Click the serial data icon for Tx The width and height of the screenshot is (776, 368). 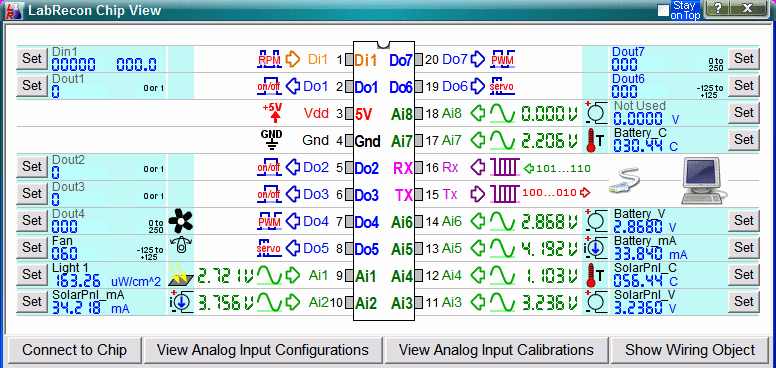click(505, 194)
